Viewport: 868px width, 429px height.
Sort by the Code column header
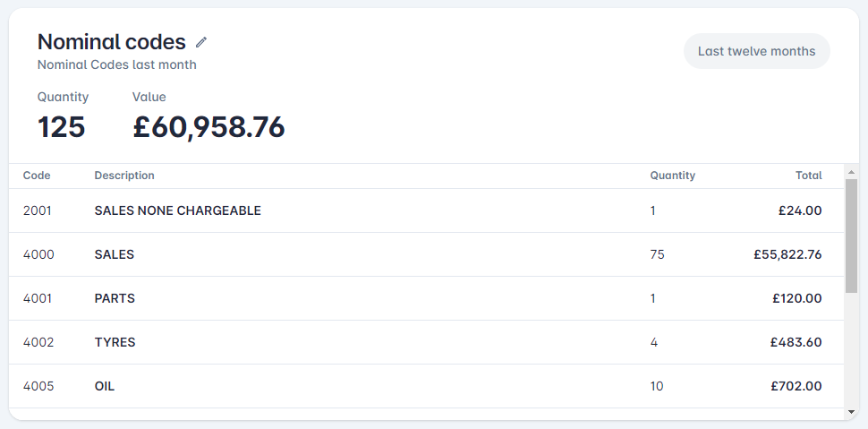click(x=37, y=176)
